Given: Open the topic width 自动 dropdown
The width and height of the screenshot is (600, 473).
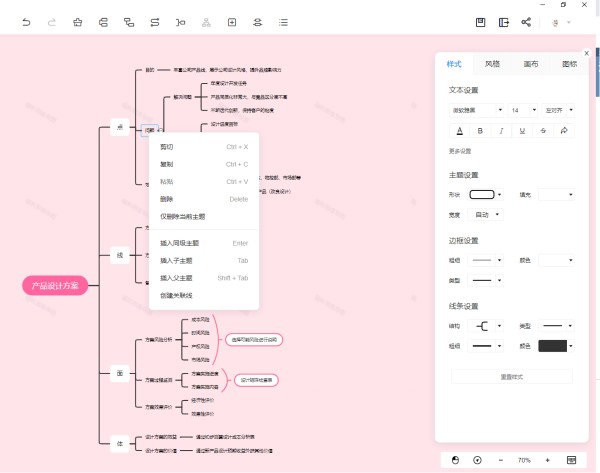Looking at the screenshot, I should coord(486,215).
